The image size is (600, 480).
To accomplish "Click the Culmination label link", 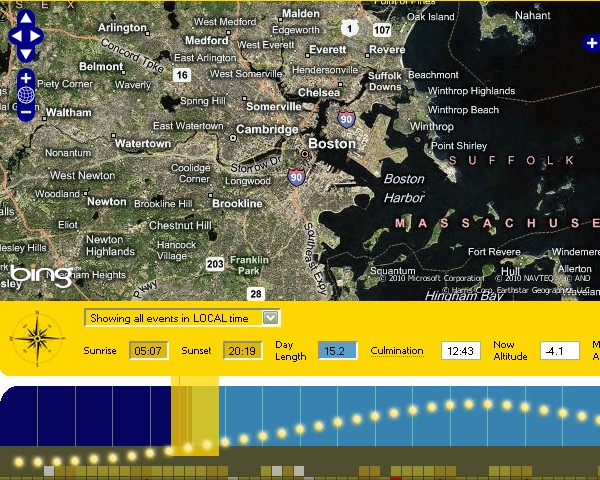I will coord(397,351).
